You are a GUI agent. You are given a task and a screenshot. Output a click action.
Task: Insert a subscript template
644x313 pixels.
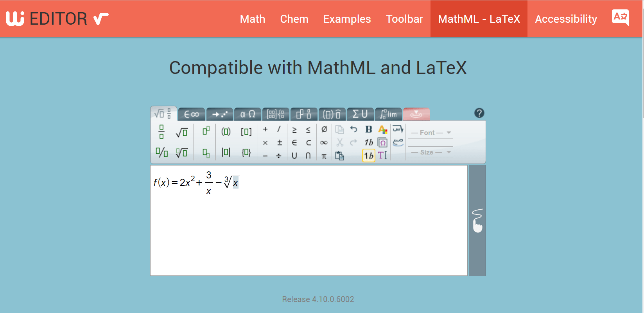tap(206, 152)
